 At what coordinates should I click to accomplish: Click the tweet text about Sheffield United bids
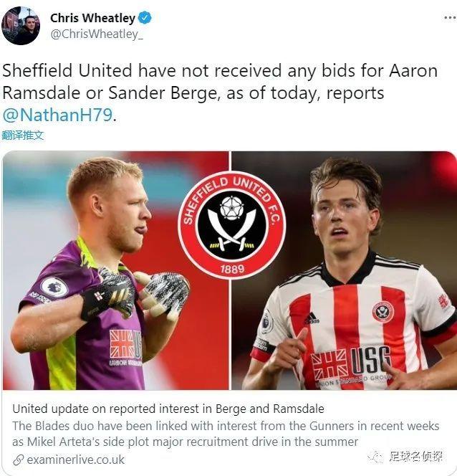pyautogui.click(x=220, y=93)
